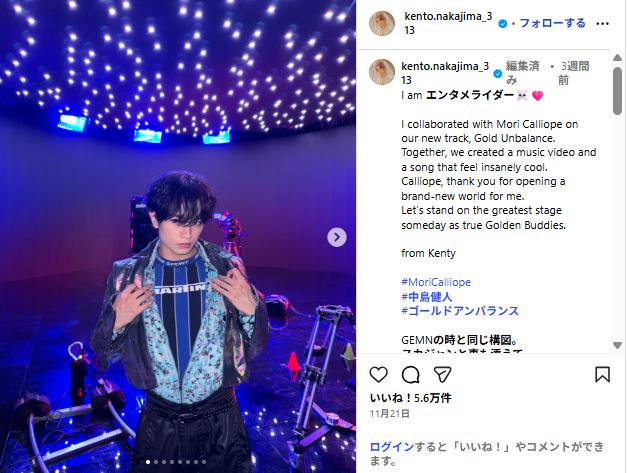This screenshot has width=627, height=473.
Task: Open comments with the speech bubble icon
Action: (410, 375)
